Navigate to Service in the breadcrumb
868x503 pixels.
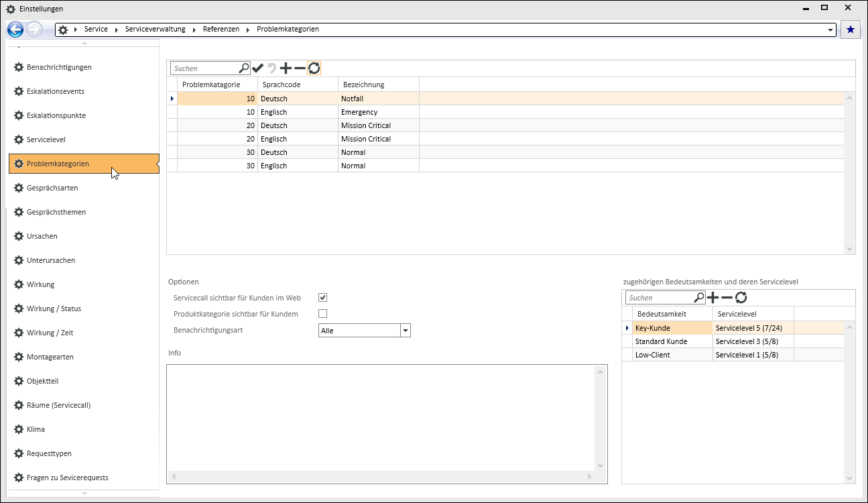point(96,30)
